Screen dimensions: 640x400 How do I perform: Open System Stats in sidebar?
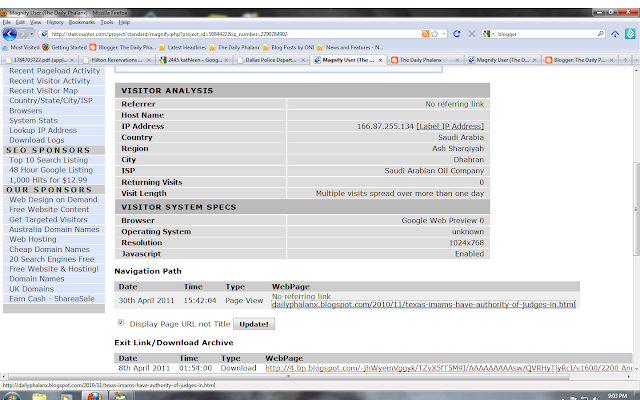click(33, 120)
